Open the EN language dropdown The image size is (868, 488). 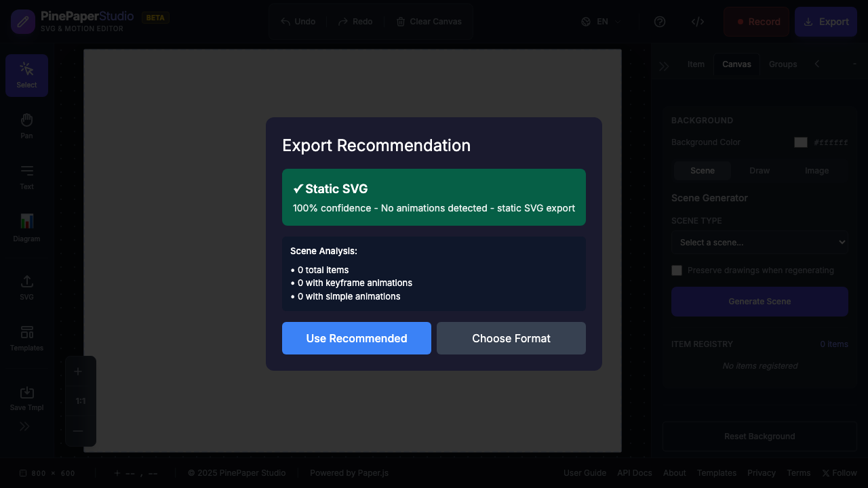(599, 21)
